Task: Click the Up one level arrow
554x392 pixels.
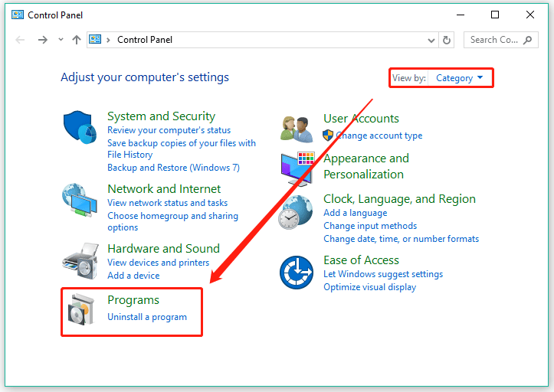Action: [77, 40]
